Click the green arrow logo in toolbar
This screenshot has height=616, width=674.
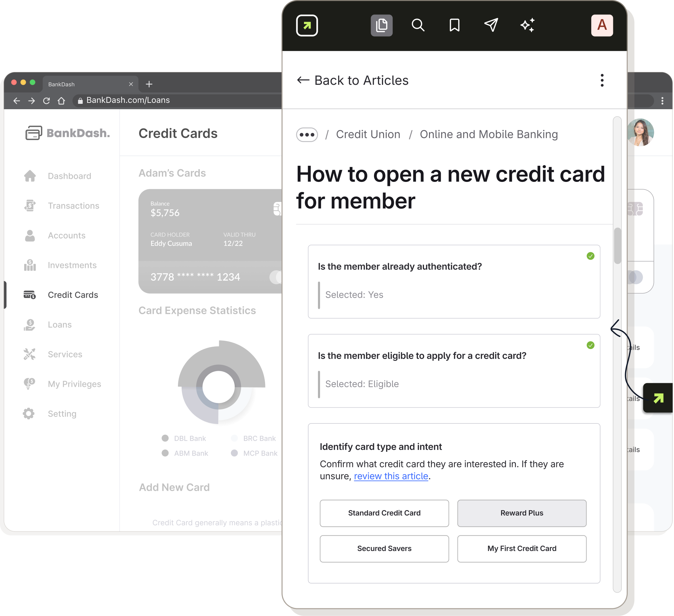307,25
